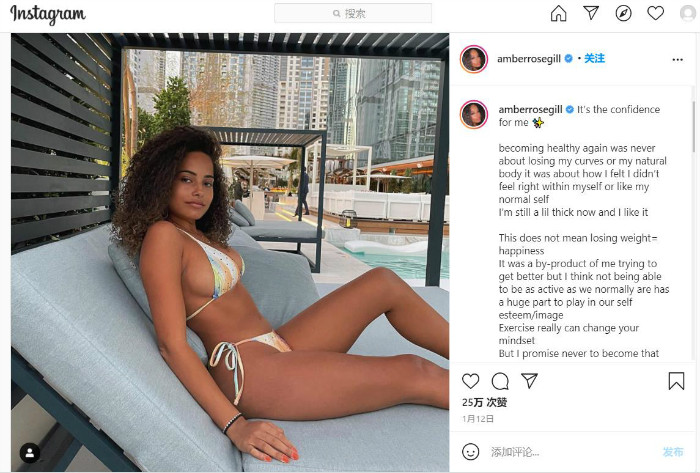This screenshot has width=700, height=473.
Task: Open the three-dot more options menu
Action: (x=677, y=60)
